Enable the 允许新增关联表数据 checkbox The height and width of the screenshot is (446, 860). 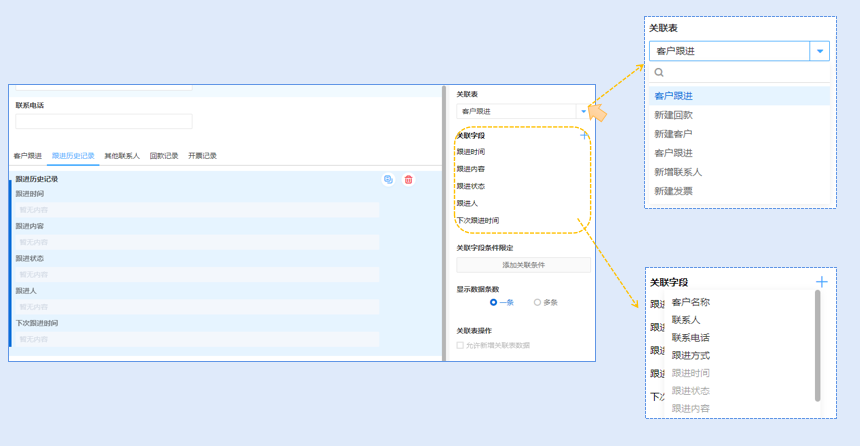click(x=460, y=345)
